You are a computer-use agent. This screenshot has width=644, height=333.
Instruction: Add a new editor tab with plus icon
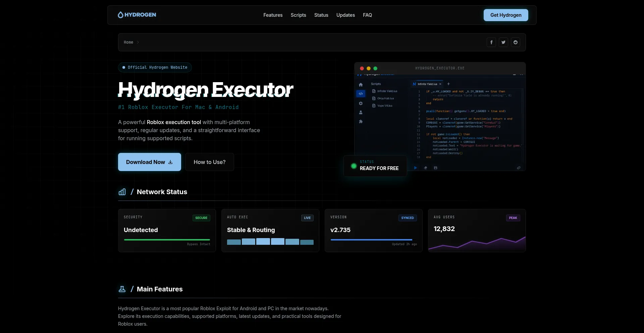click(448, 84)
